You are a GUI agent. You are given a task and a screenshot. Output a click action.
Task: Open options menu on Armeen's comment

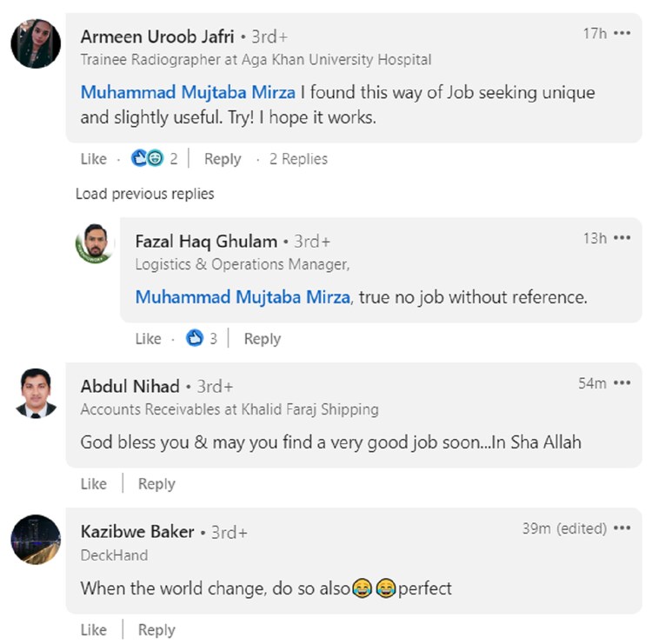coord(622,34)
